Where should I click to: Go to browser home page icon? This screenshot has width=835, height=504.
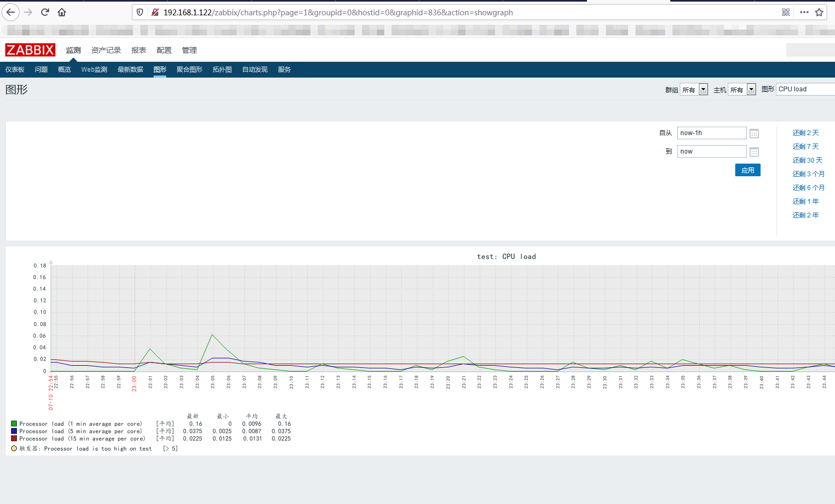tap(62, 12)
